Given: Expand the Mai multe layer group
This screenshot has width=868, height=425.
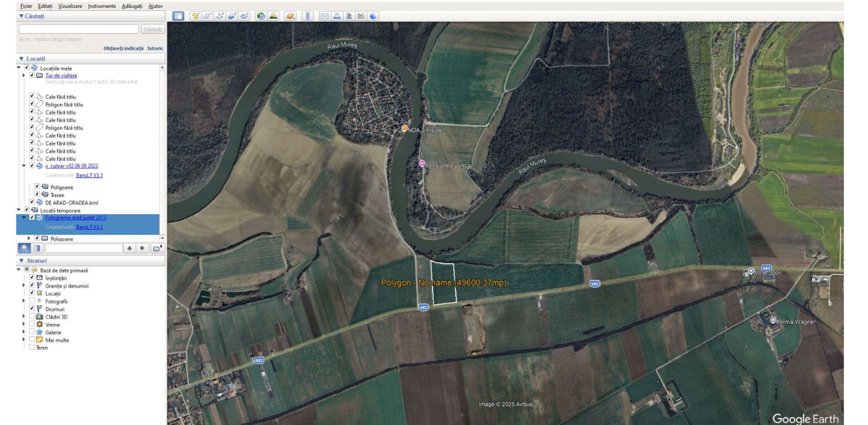Looking at the screenshot, I should click(24, 340).
